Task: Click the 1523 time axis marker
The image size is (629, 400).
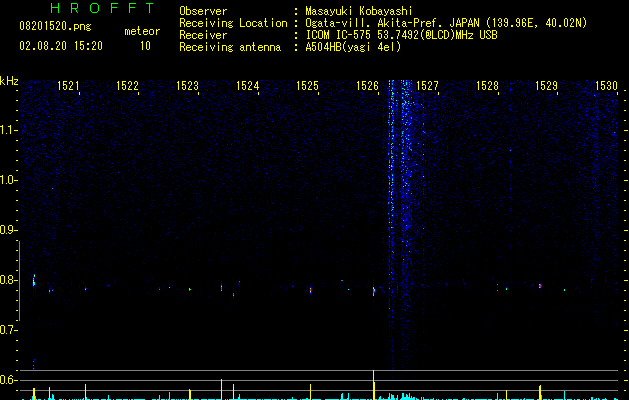Action: tap(187, 86)
